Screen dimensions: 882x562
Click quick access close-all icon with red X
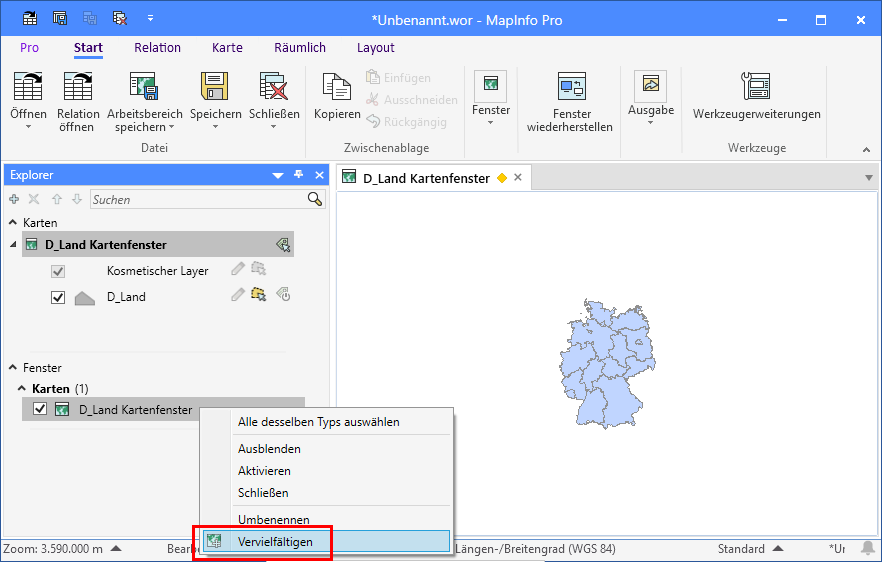click(120, 19)
